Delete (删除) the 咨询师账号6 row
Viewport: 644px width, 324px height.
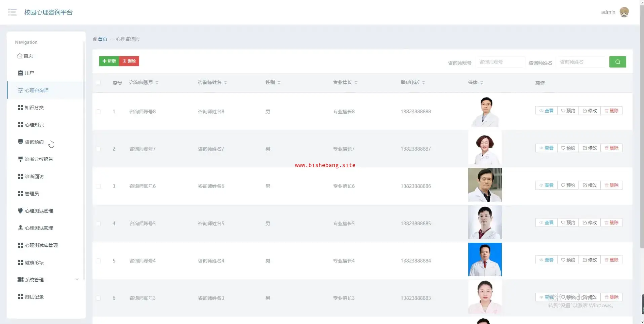[x=611, y=185]
